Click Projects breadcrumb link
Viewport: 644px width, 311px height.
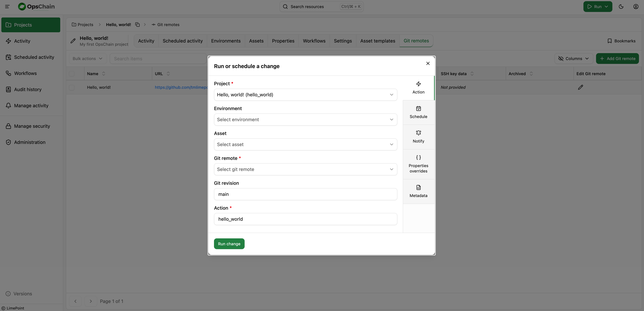[82, 25]
